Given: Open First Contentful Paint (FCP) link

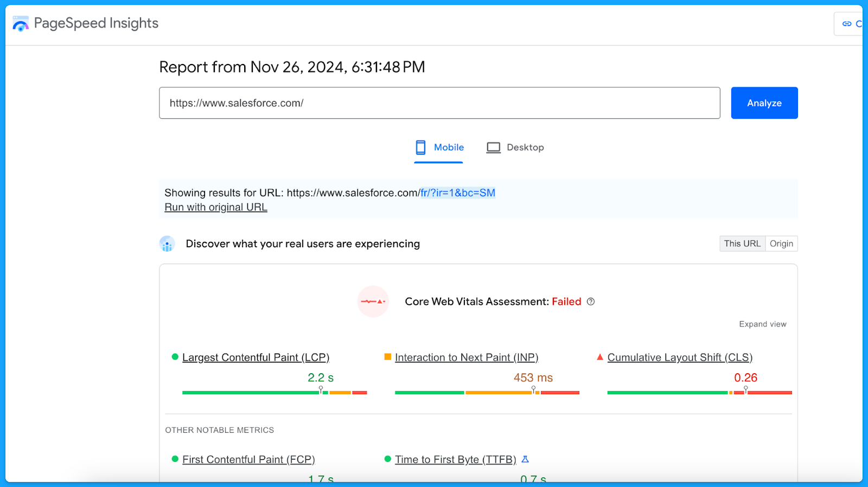Looking at the screenshot, I should (248, 459).
